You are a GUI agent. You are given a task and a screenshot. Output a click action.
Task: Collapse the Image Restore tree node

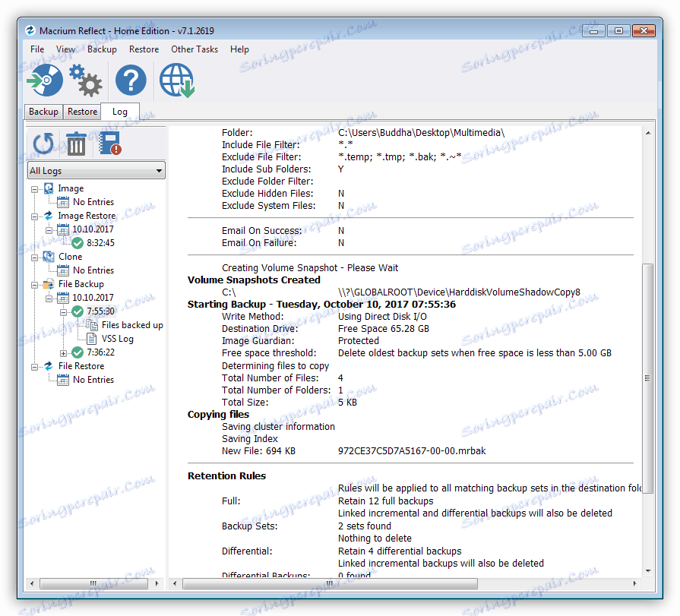(x=34, y=216)
